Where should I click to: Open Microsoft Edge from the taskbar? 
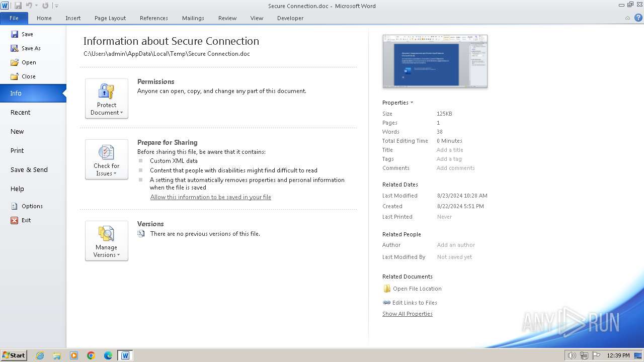[x=108, y=355]
